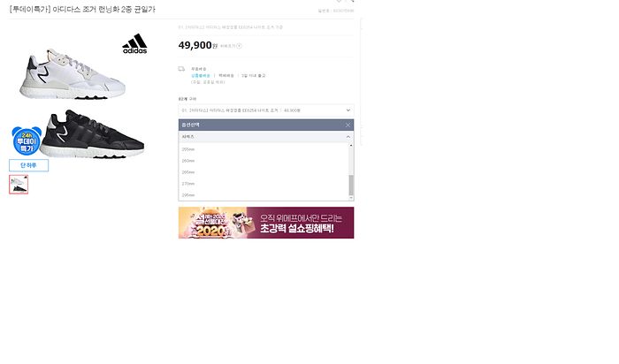Click the black sneaker product image
Screen dimensions: 619x364
pos(93,134)
